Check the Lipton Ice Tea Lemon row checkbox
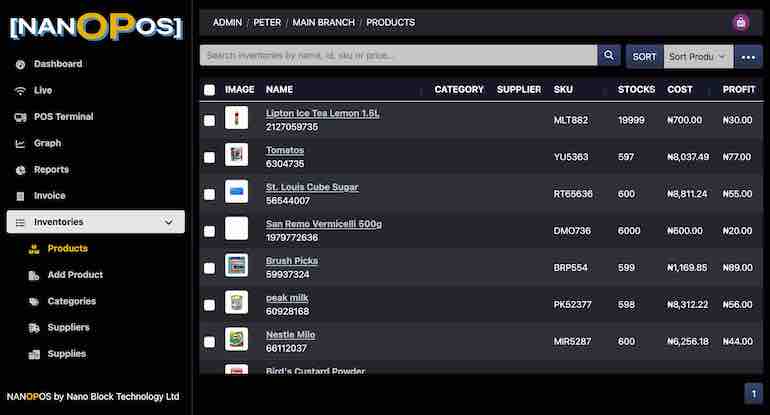The width and height of the screenshot is (770, 415). coord(209,120)
